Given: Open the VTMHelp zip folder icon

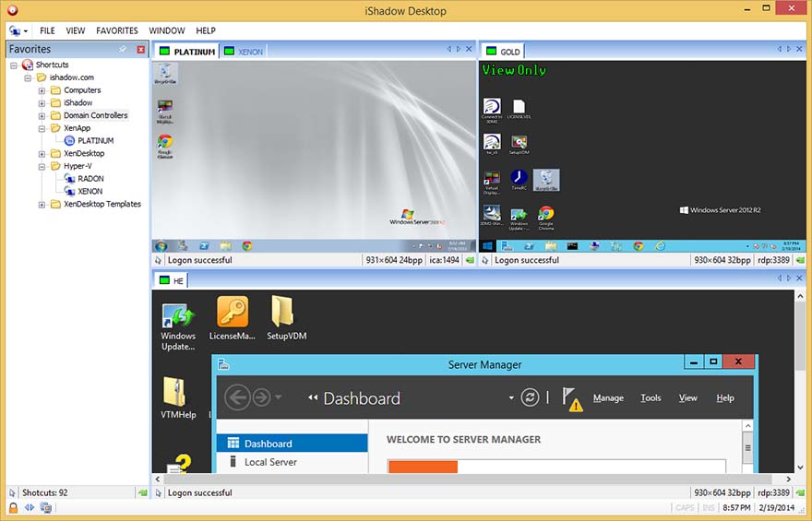Looking at the screenshot, I should (177, 397).
